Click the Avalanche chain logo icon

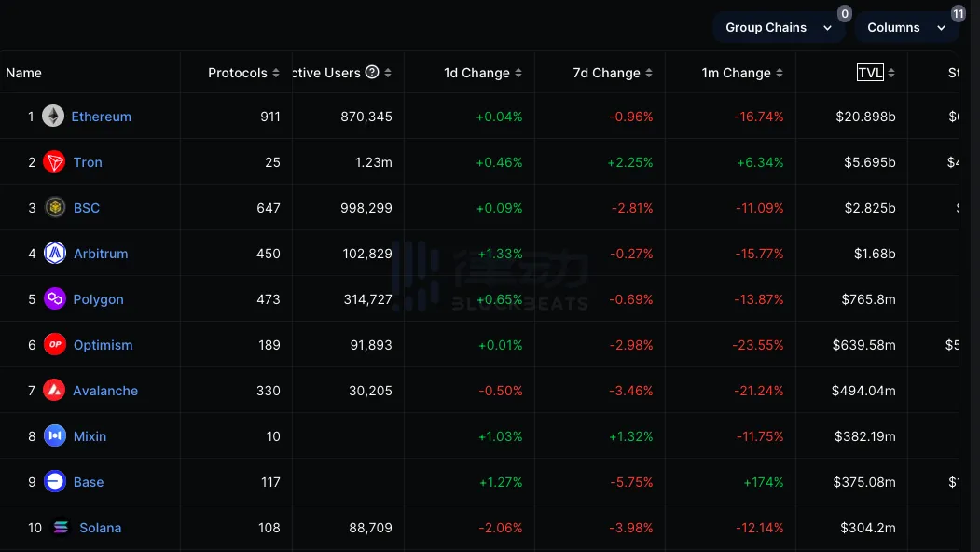coord(54,391)
